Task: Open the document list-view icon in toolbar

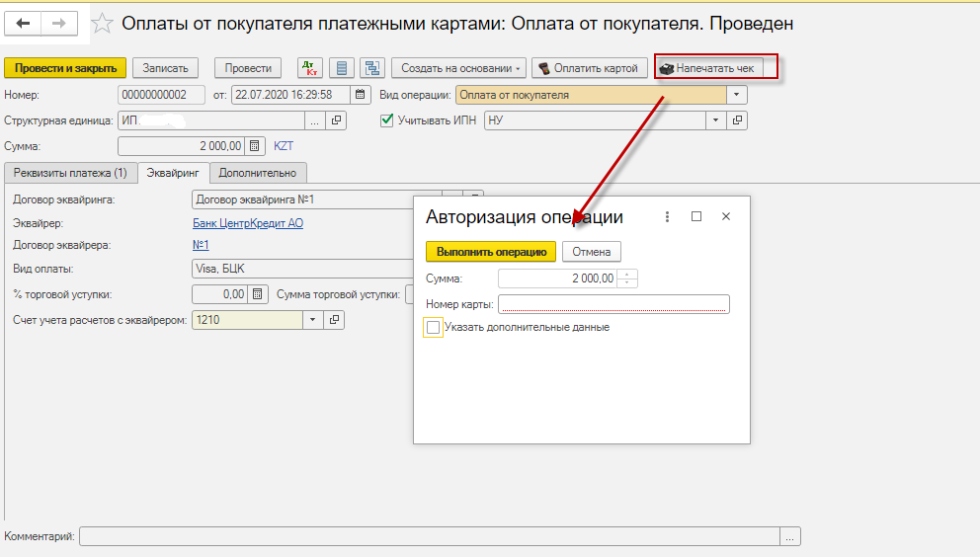Action: coord(341,68)
